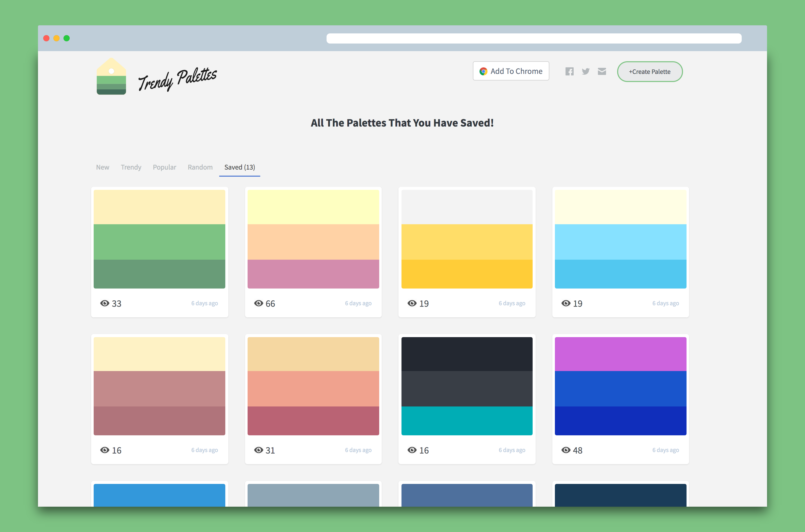Click the +Create Palette button

coord(649,71)
